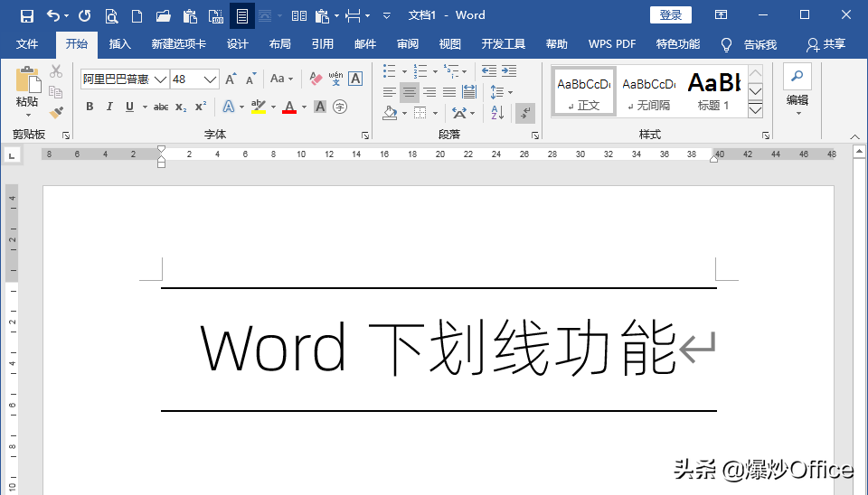Image resolution: width=868 pixels, height=495 pixels.
Task: Open the Change Case (Aa) dropdown
Action: (x=281, y=79)
